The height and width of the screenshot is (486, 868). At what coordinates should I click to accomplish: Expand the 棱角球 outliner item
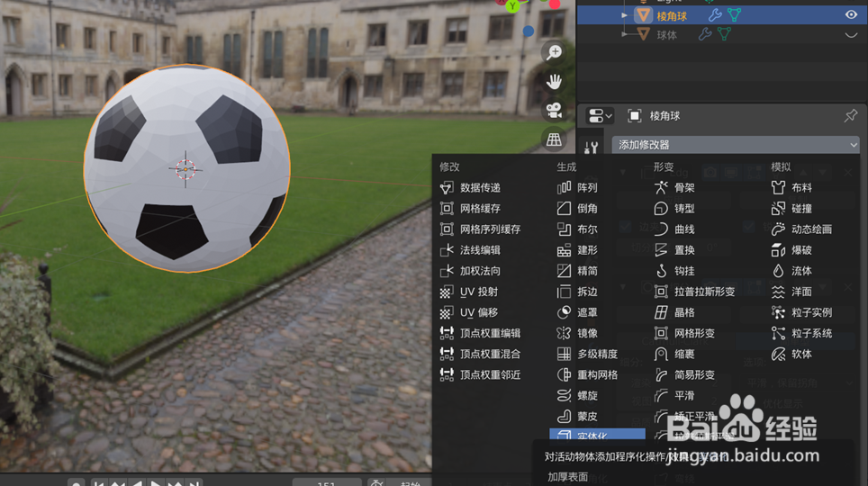[x=624, y=15]
